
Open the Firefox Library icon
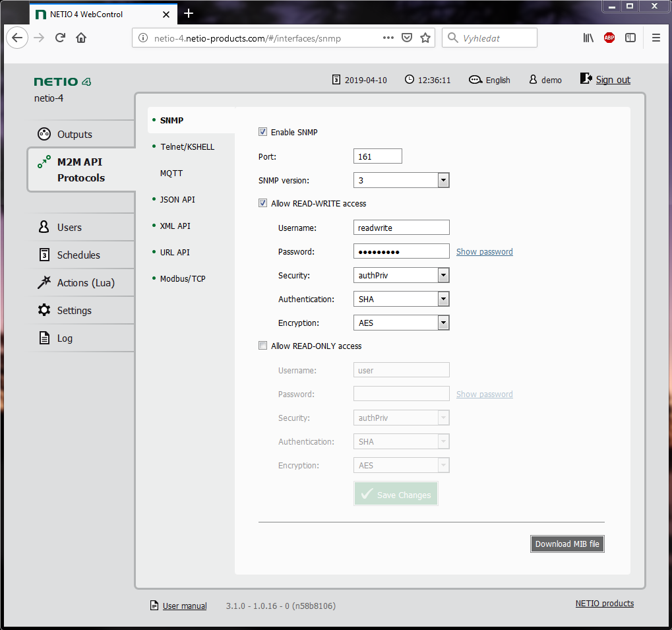point(588,38)
